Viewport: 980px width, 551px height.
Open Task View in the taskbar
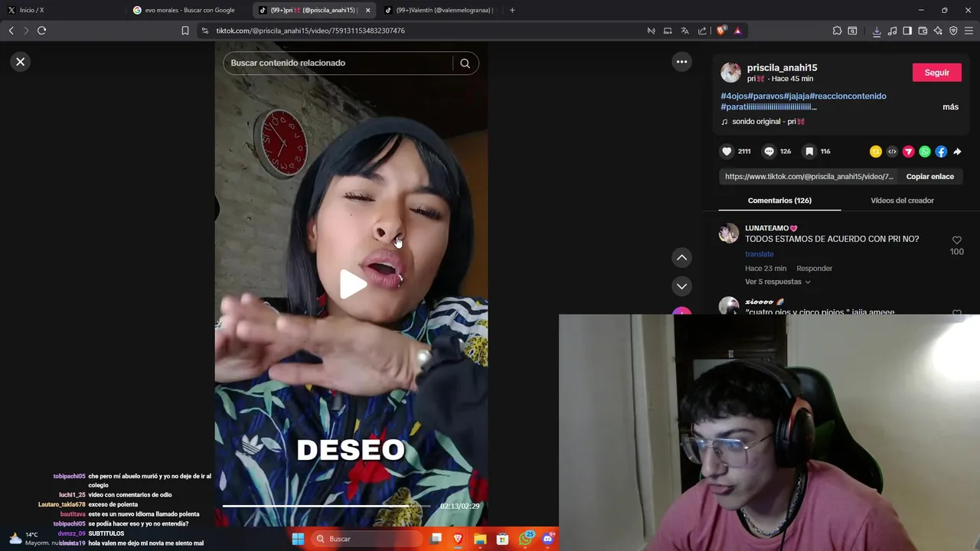pyautogui.click(x=436, y=539)
